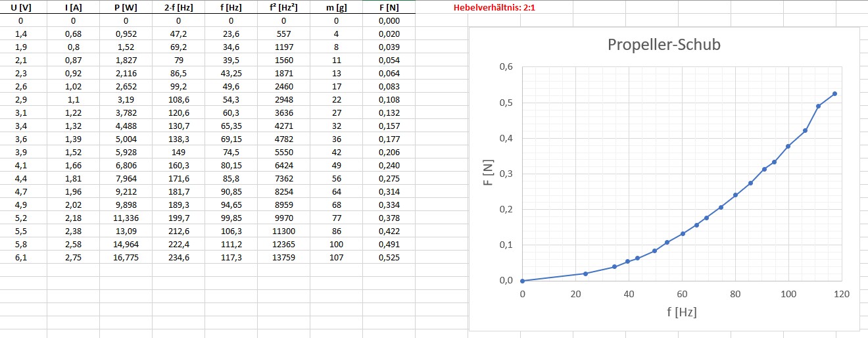Click the "2·f [Hz]" header cell
The height and width of the screenshot is (338, 868).
(x=178, y=8)
